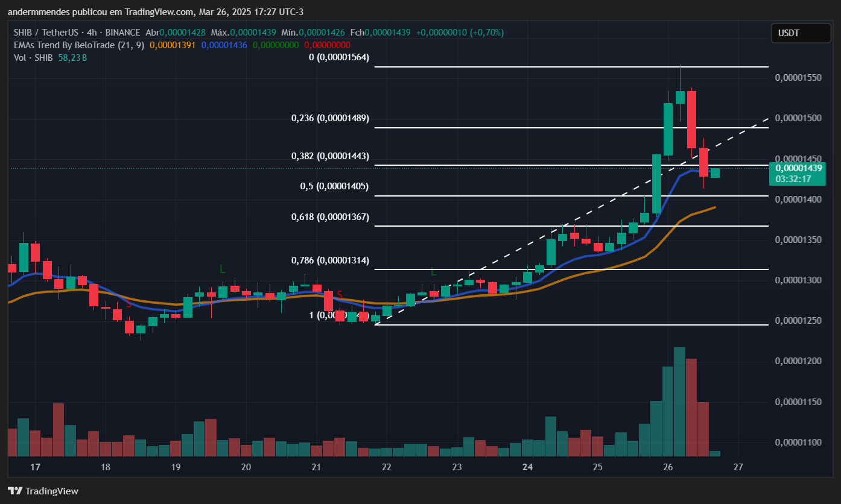Click date 26 on the time axis

point(668,467)
